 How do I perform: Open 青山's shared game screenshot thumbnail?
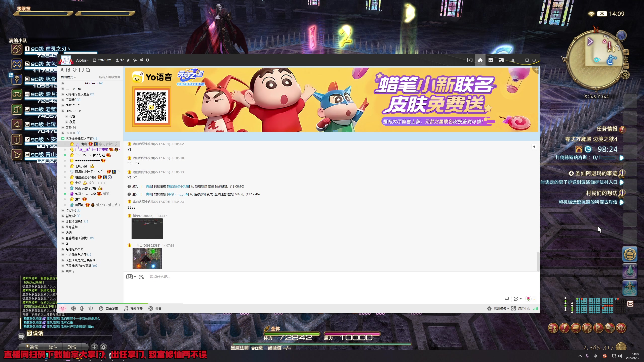click(147, 258)
